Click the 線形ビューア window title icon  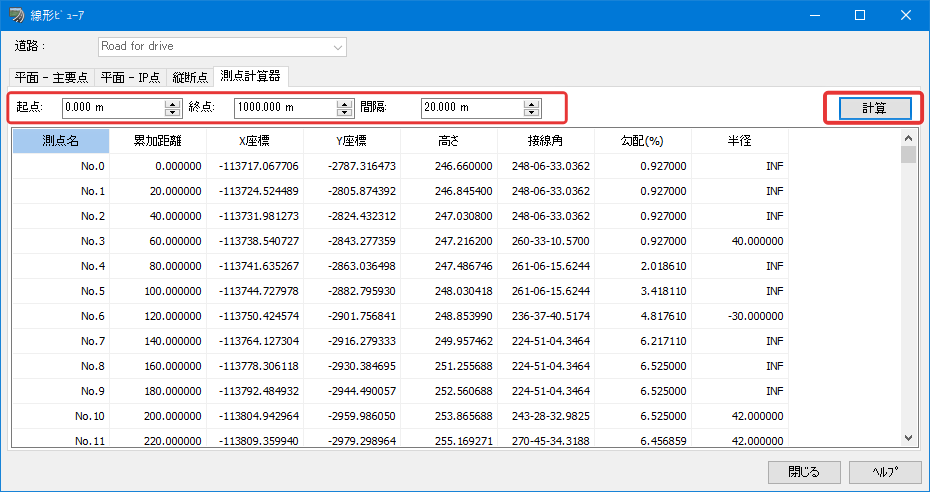pyautogui.click(x=16, y=15)
